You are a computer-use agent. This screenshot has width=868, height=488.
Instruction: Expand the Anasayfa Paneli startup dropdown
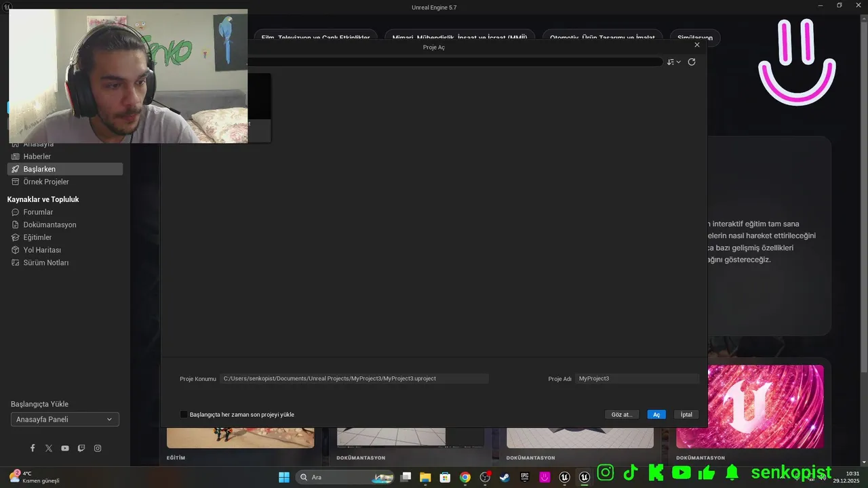pos(65,420)
